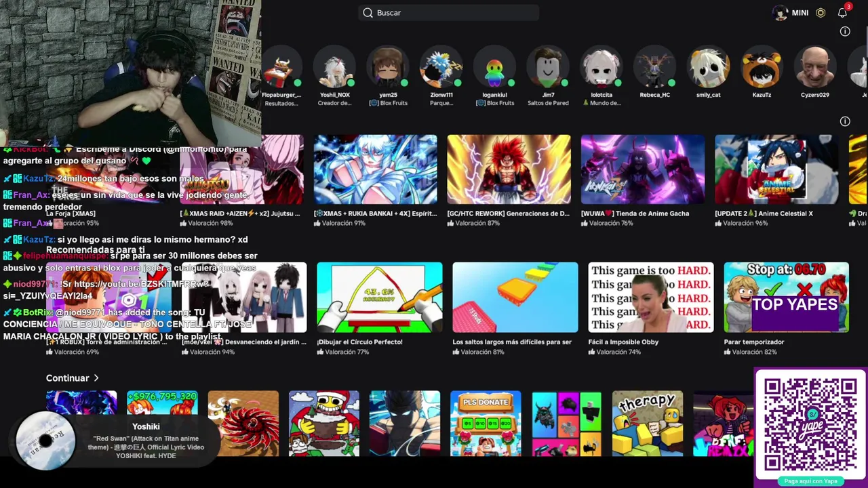Open the Anime Celestial X game thumbnail
This screenshot has width=868, height=488.
(x=776, y=169)
